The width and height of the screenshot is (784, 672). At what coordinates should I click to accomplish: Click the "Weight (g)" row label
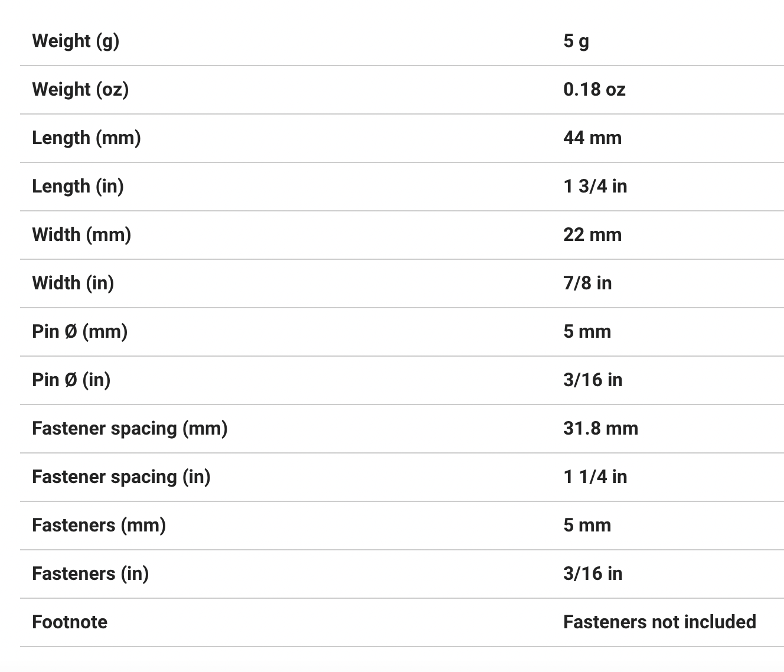[76, 41]
